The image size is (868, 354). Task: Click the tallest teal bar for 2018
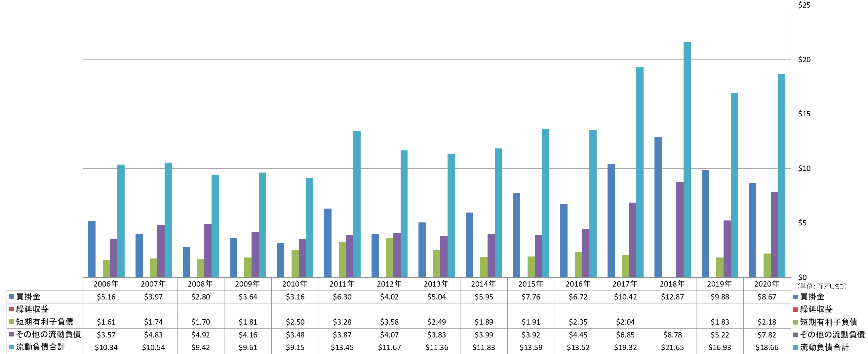click(x=687, y=160)
